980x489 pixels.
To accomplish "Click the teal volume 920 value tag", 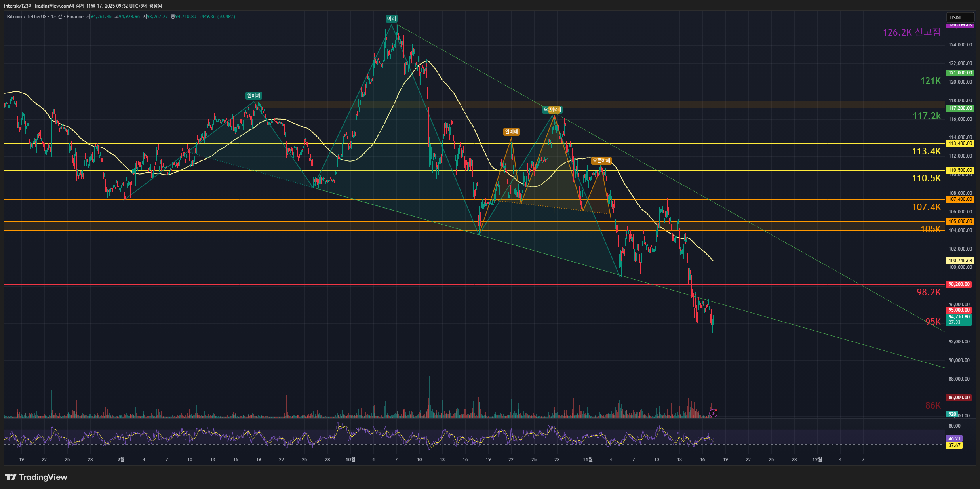I will click(x=952, y=414).
